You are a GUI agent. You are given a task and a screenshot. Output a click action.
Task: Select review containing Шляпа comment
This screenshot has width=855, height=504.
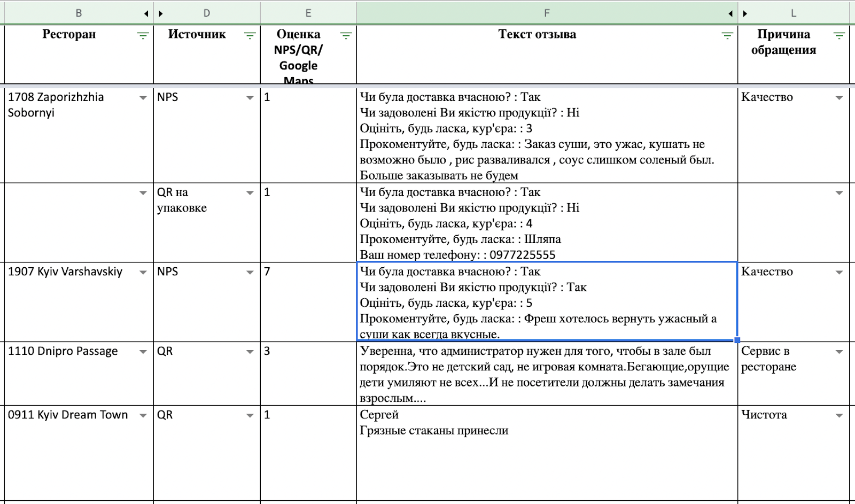[547, 223]
